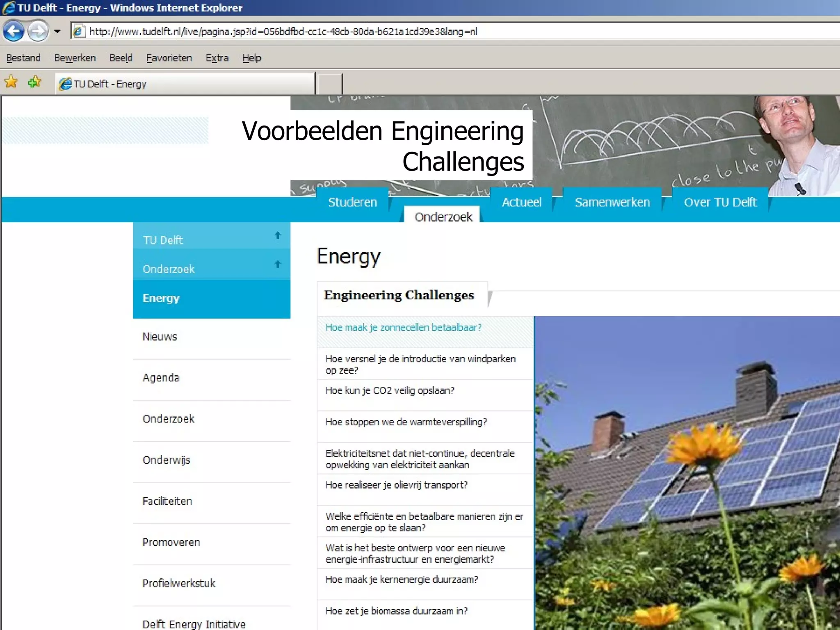Click TU Delft breadcrumb in sidebar

(x=163, y=240)
